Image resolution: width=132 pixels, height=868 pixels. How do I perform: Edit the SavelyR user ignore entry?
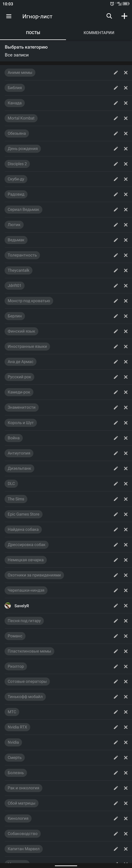pyautogui.click(x=116, y=605)
